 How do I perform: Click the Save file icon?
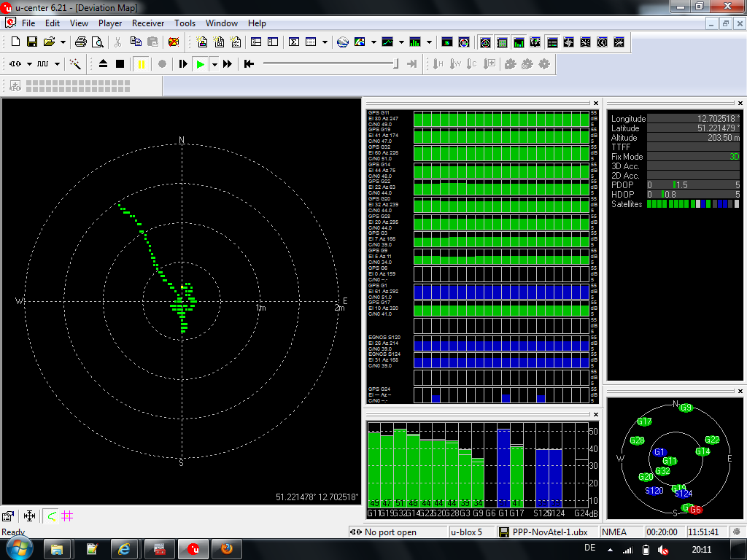point(32,42)
